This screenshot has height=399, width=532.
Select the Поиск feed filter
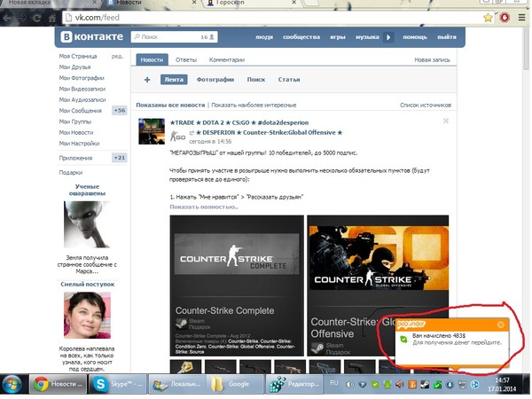tap(256, 80)
